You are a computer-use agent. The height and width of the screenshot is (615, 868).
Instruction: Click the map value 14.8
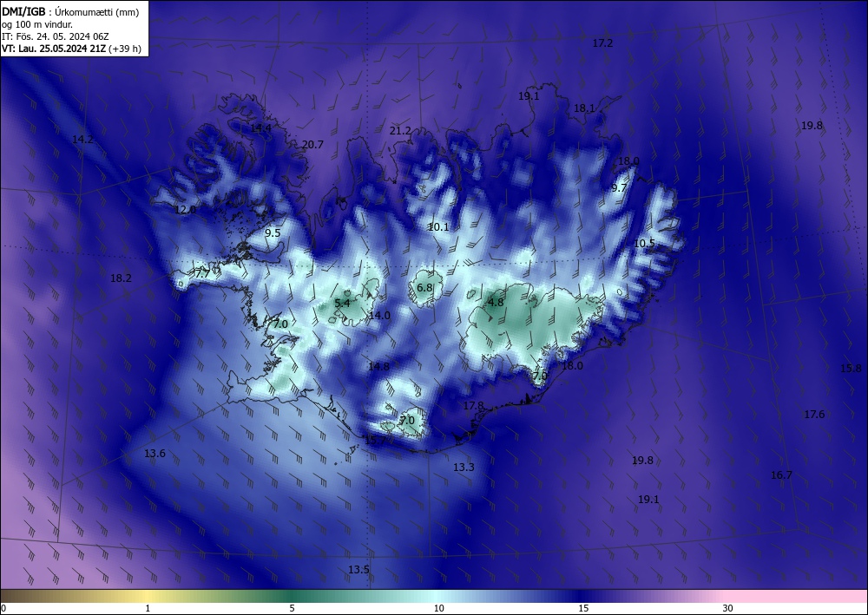378,367
